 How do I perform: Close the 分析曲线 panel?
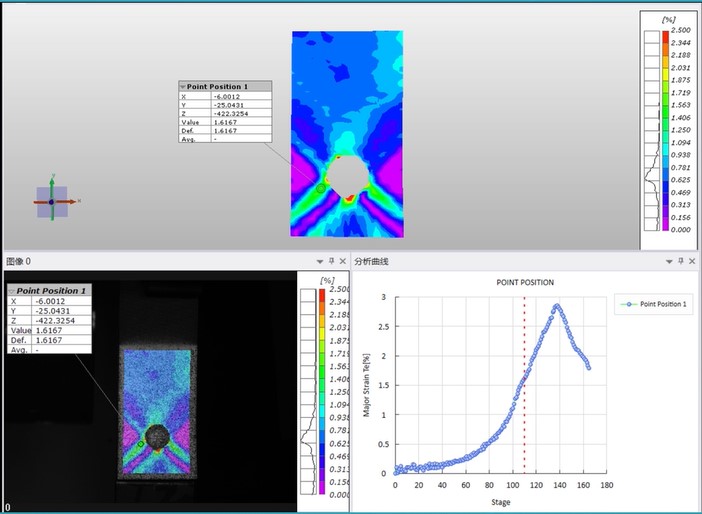tap(693, 261)
